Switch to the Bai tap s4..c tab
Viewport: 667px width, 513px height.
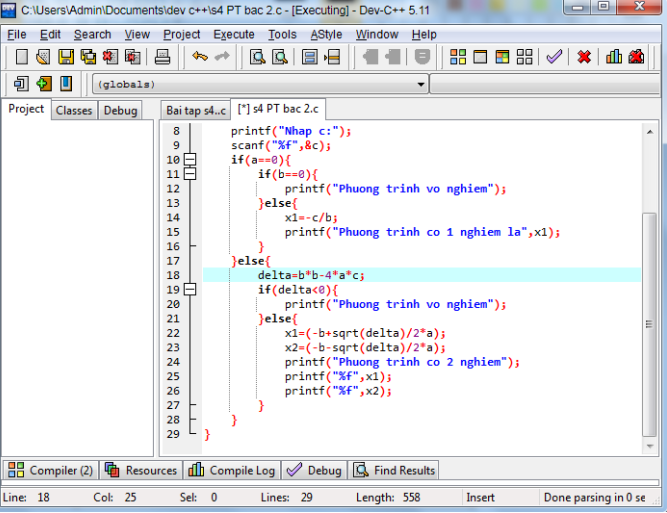196,110
